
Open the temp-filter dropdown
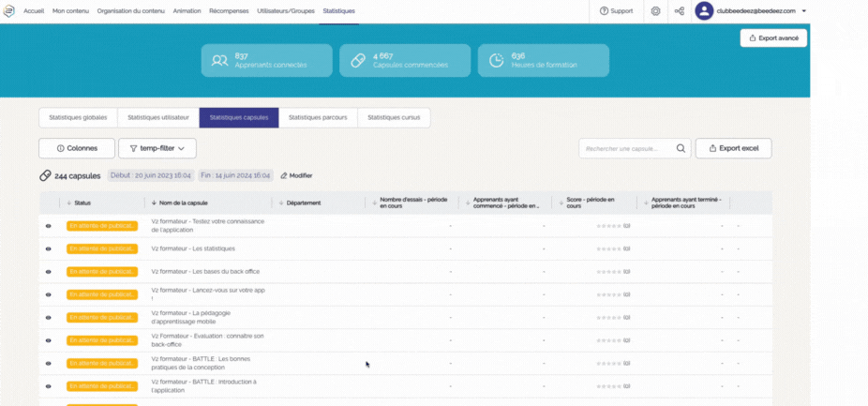point(157,148)
